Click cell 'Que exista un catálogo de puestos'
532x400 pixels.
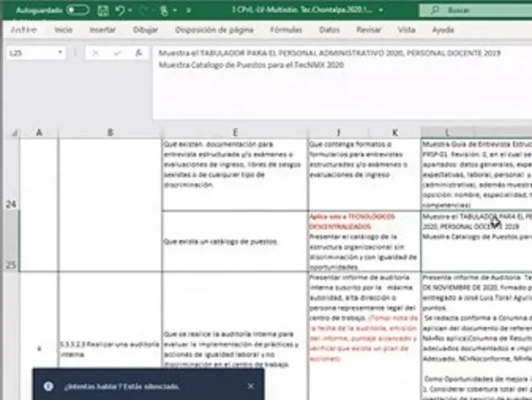point(235,241)
